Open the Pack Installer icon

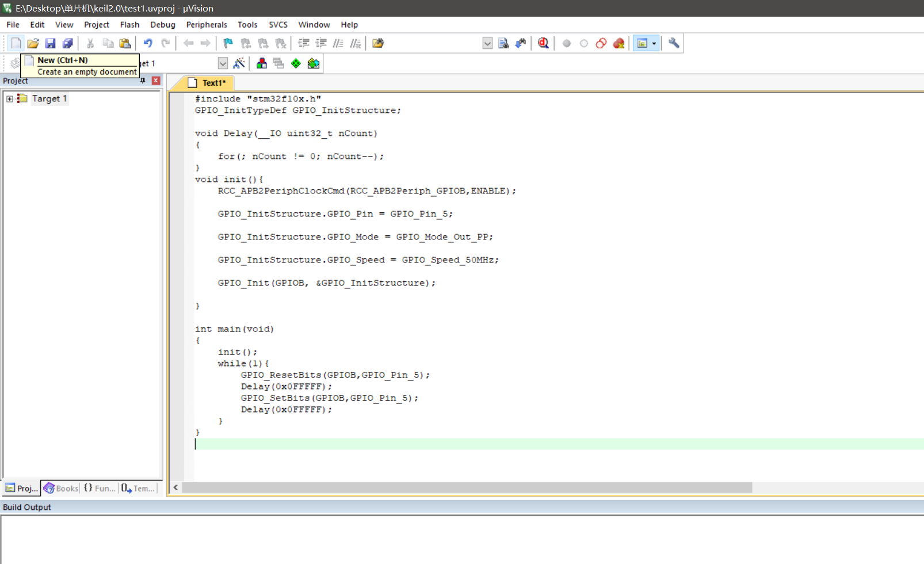(x=314, y=63)
